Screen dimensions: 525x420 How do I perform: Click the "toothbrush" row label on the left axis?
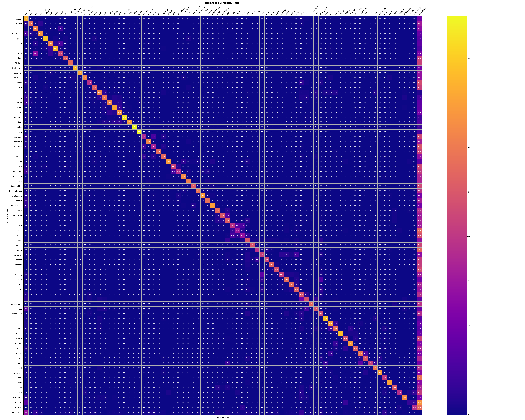pyautogui.click(x=17, y=407)
